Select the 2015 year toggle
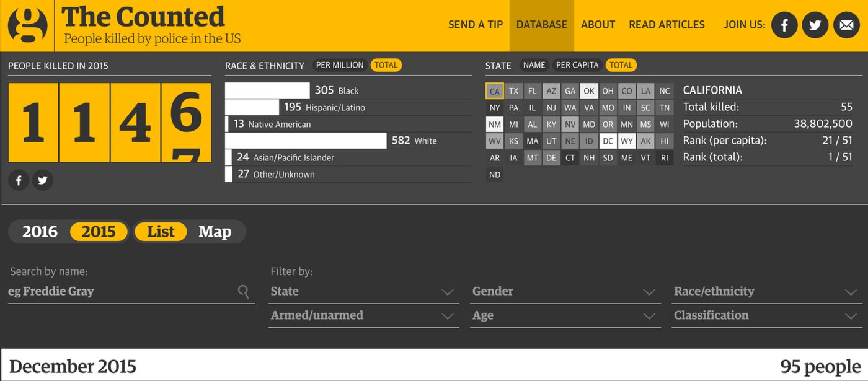 pos(99,232)
